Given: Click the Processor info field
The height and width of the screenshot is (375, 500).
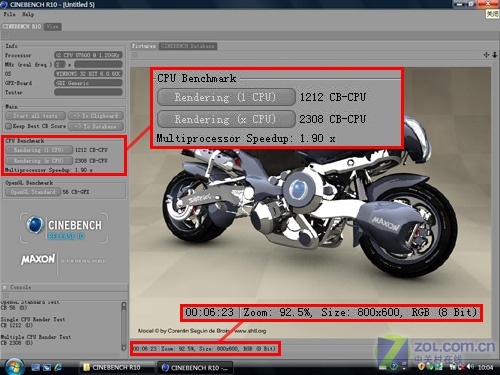Looking at the screenshot, I should point(88,55).
